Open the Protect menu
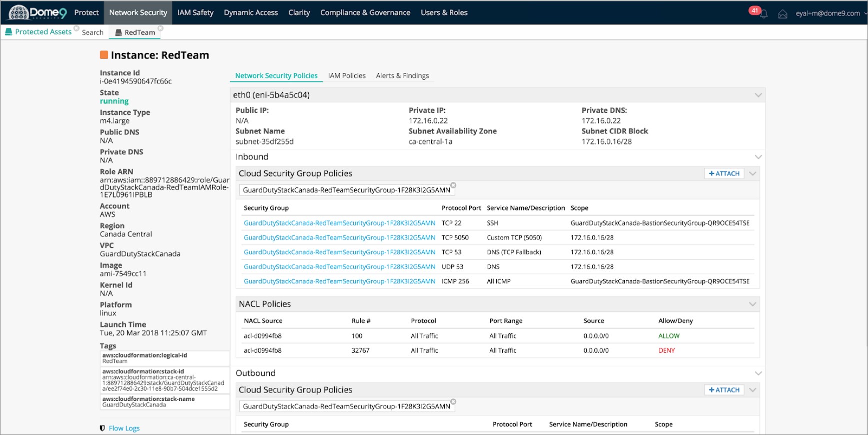Screen dimensions: 868x435 pos(87,13)
